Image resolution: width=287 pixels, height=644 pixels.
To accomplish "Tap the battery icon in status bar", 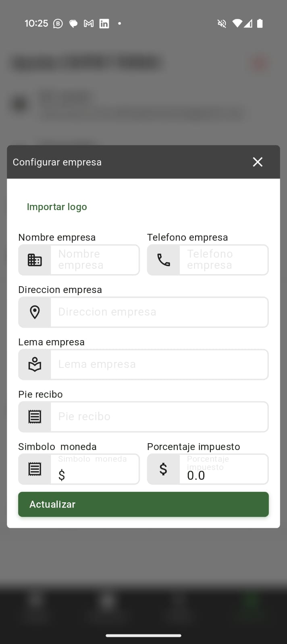I will 260,24.
